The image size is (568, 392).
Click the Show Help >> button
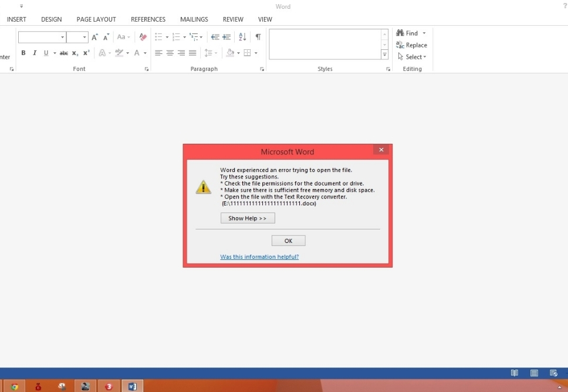click(248, 218)
